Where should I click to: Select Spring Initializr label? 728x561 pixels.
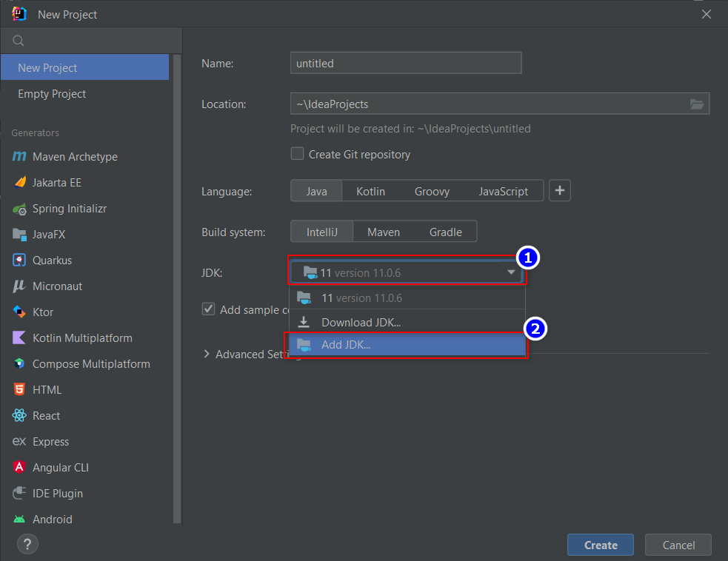[x=70, y=209]
